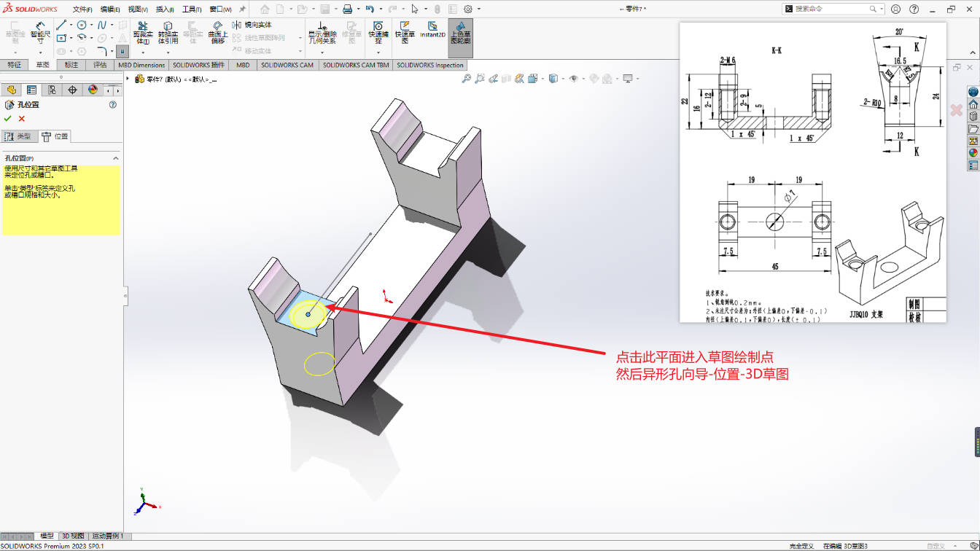The width and height of the screenshot is (980, 551).
Task: Open Quick Snaps dropdown arrow
Action: tap(378, 52)
